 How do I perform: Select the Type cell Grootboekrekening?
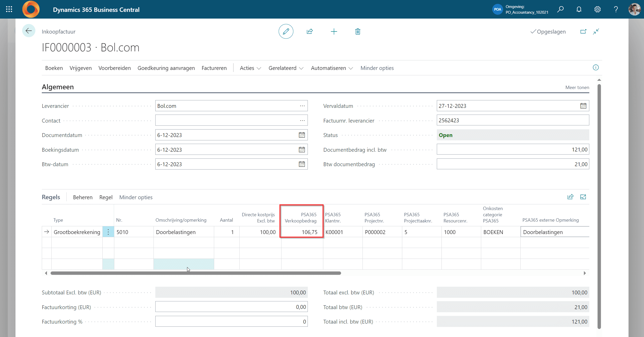click(77, 232)
